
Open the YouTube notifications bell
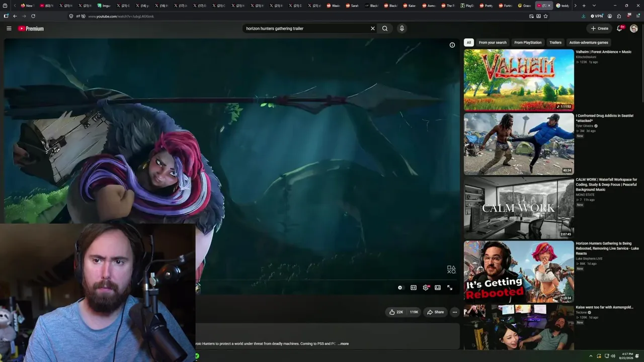tap(620, 29)
